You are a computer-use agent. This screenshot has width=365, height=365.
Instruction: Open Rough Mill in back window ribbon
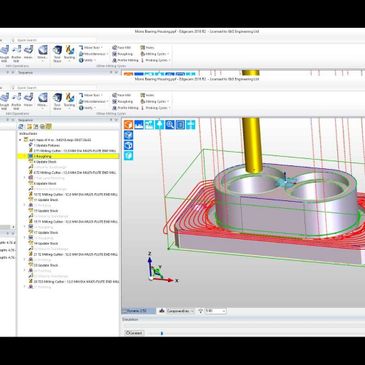tap(4, 54)
